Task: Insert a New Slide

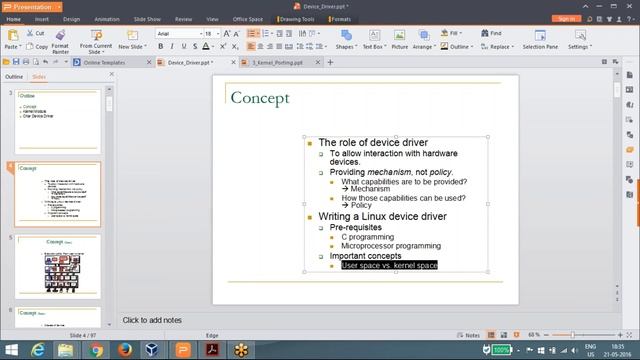Action: [132, 40]
